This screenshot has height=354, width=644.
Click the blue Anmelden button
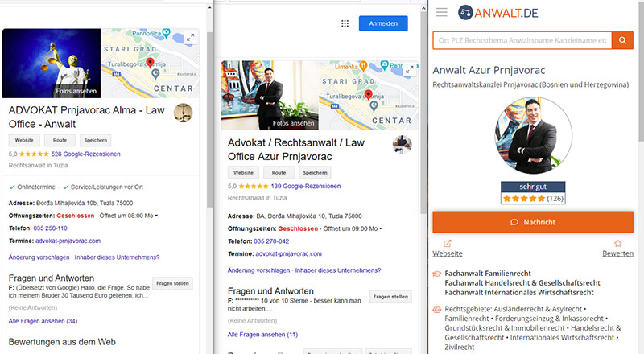(383, 23)
